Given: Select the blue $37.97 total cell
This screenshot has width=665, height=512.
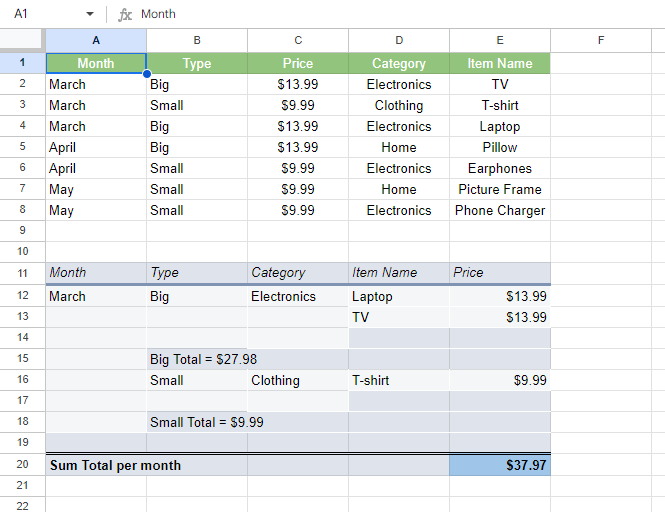Looking at the screenshot, I should (x=500, y=465).
